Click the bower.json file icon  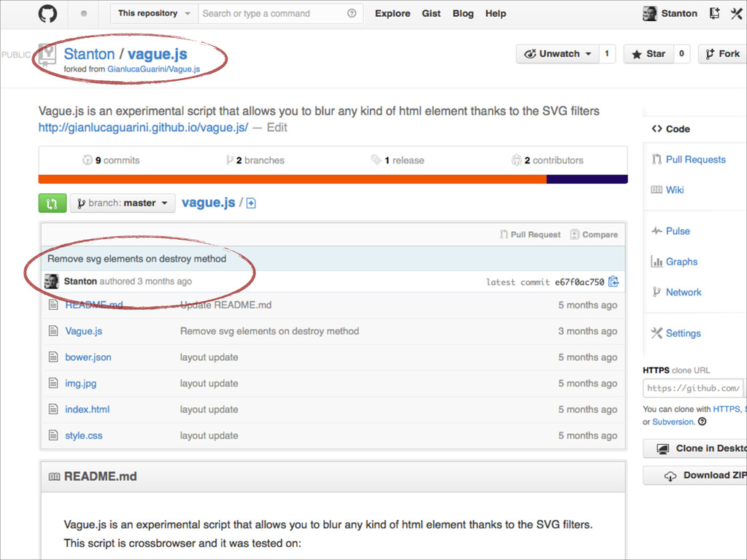53,357
